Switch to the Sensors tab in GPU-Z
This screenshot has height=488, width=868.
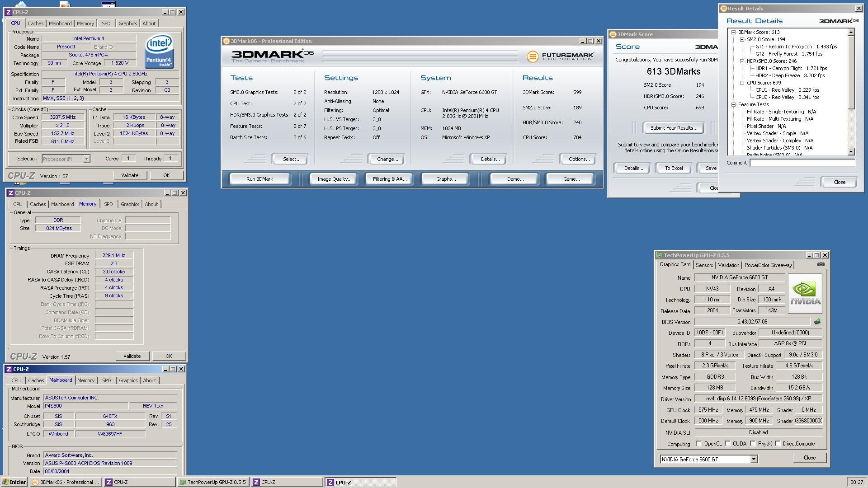704,265
